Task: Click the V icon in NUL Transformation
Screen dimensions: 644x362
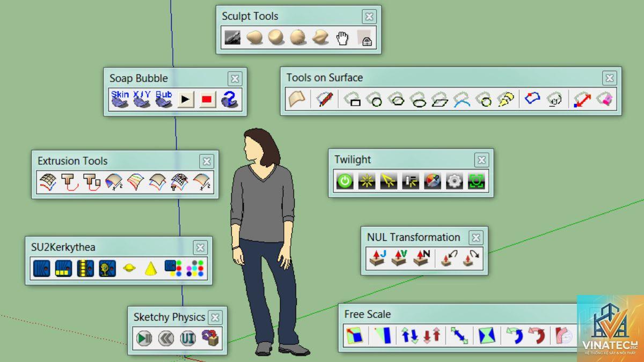Action: (x=400, y=258)
